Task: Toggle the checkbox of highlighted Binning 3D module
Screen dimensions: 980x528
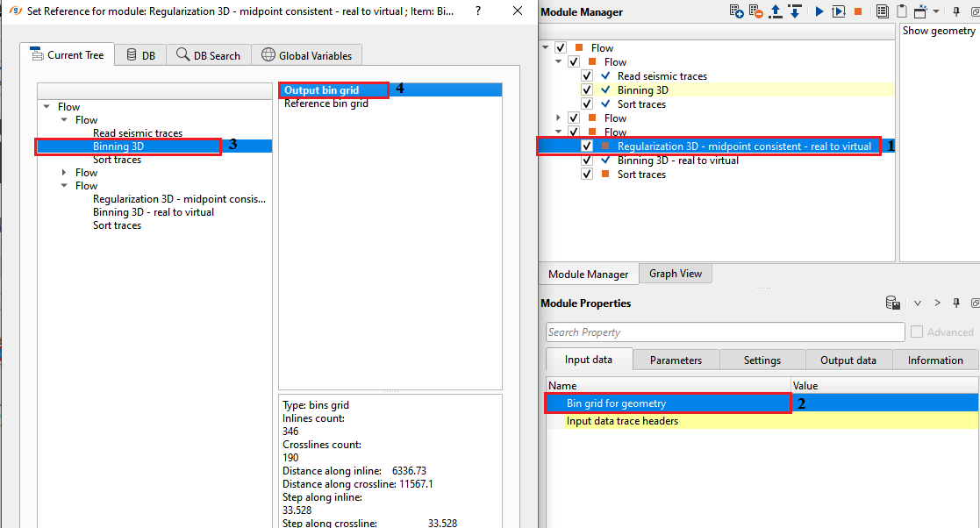Action: (586, 90)
